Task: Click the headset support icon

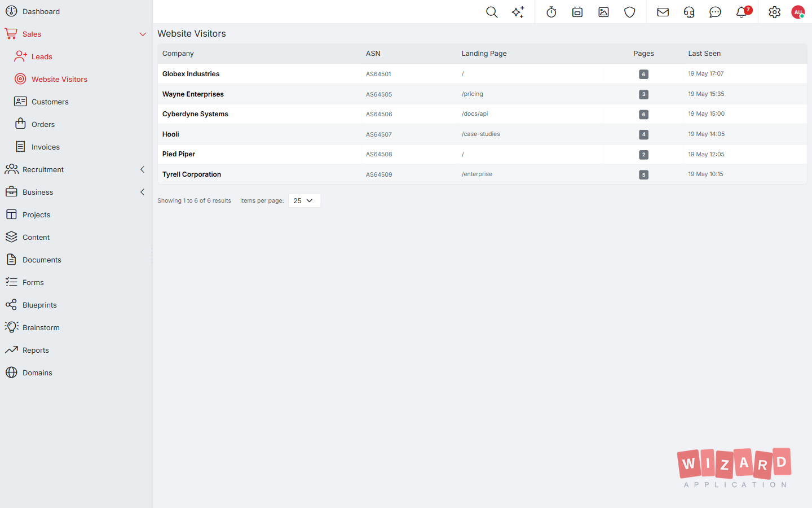Action: pos(689,12)
